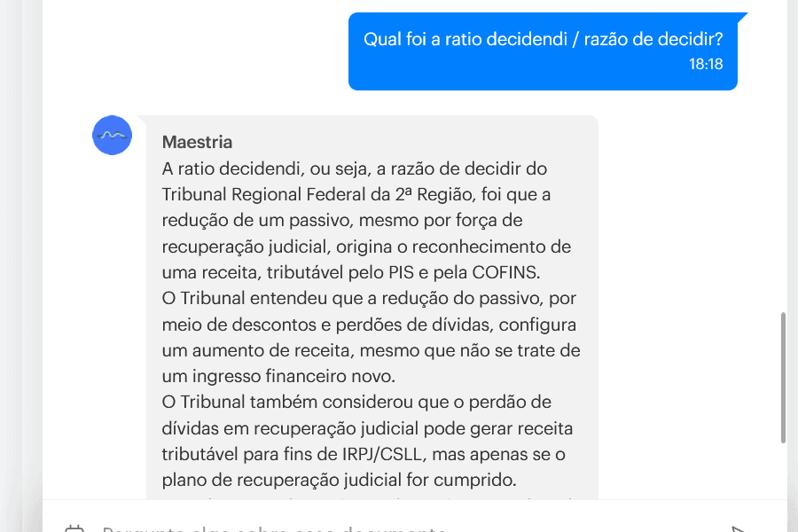The image size is (798, 532).
Task: Click the 18:18 message timestamp
Action: point(706,65)
